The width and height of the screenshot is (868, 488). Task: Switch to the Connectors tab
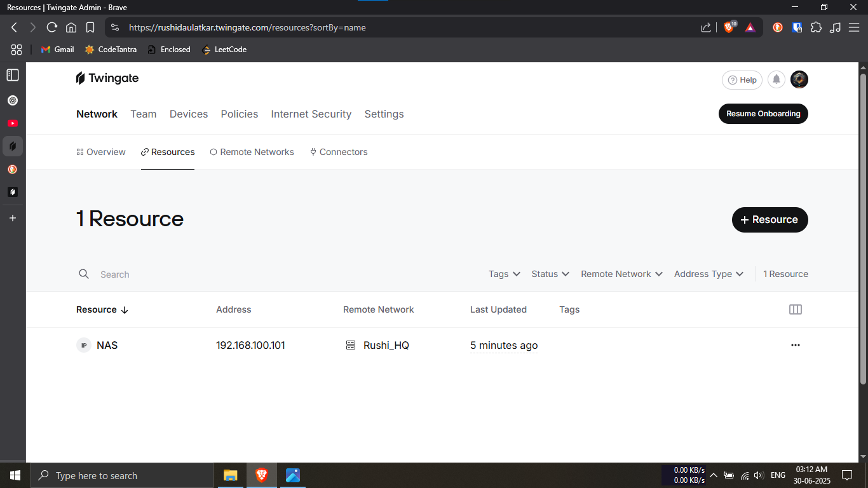point(343,152)
